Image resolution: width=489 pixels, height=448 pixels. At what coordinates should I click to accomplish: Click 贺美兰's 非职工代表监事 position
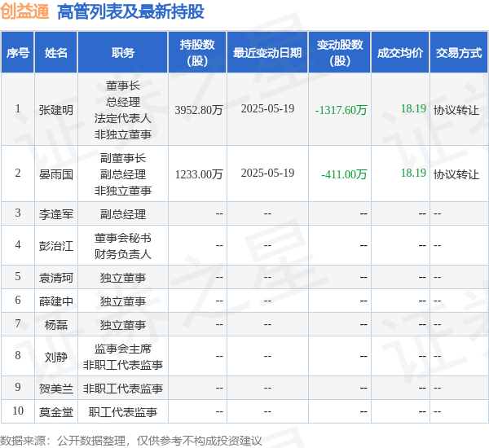123,389
